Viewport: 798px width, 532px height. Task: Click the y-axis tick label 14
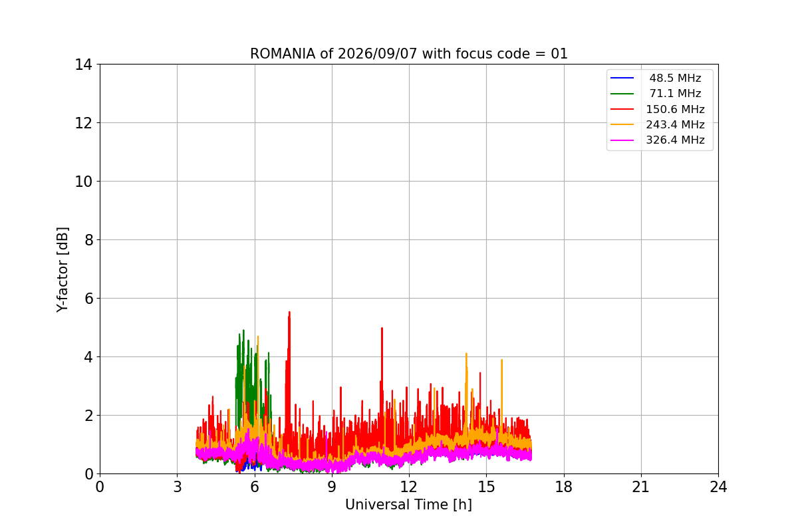click(84, 65)
